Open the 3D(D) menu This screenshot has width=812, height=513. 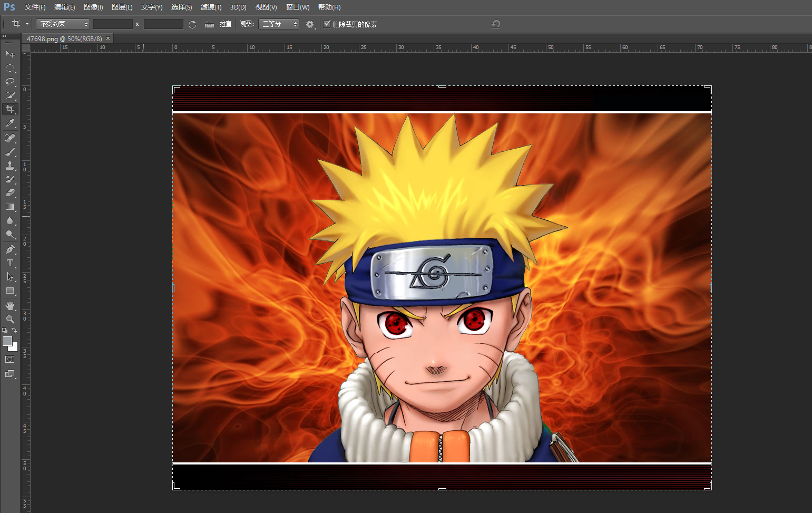pos(238,7)
